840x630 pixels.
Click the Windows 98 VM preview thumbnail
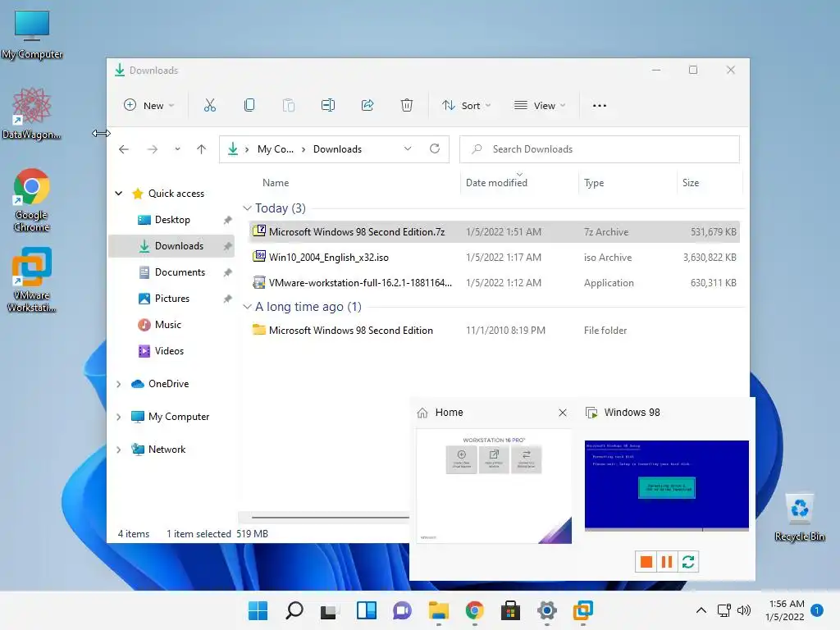click(667, 486)
